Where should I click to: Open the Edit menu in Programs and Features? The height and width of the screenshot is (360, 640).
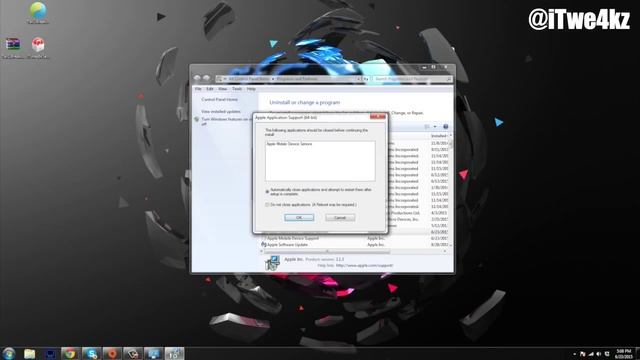(210, 89)
